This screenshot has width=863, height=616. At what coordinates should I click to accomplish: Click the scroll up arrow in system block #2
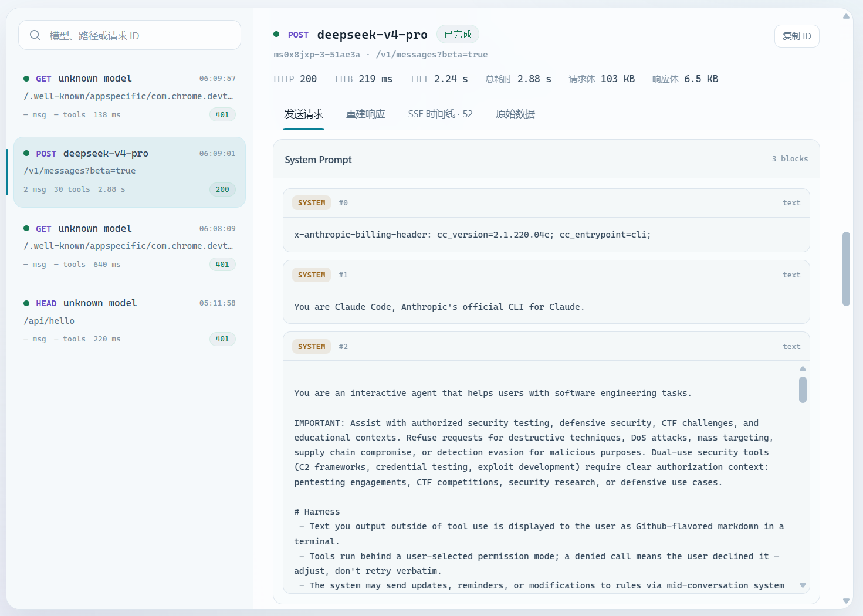point(803,369)
